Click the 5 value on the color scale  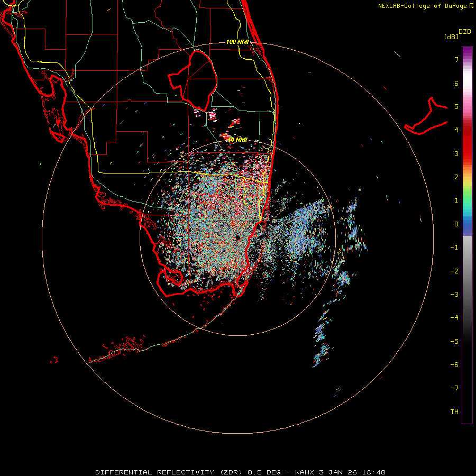(456, 106)
